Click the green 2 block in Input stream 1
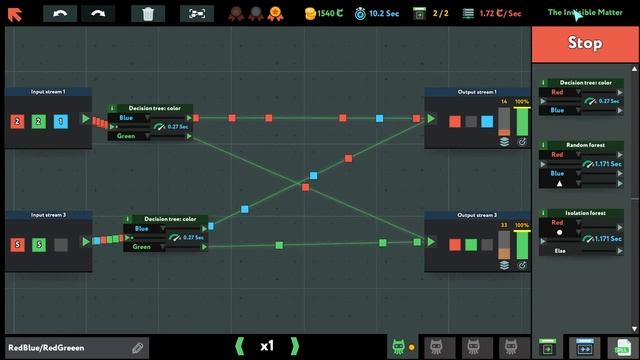This screenshot has height=360, width=640. pyautogui.click(x=39, y=122)
